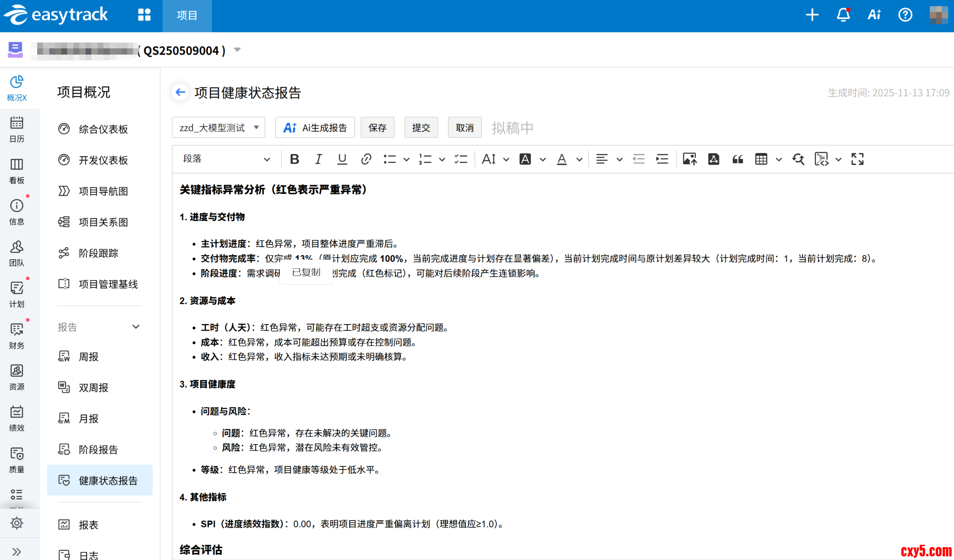954x560 pixels.
Task: Enter fullscreen editor mode
Action: (857, 159)
